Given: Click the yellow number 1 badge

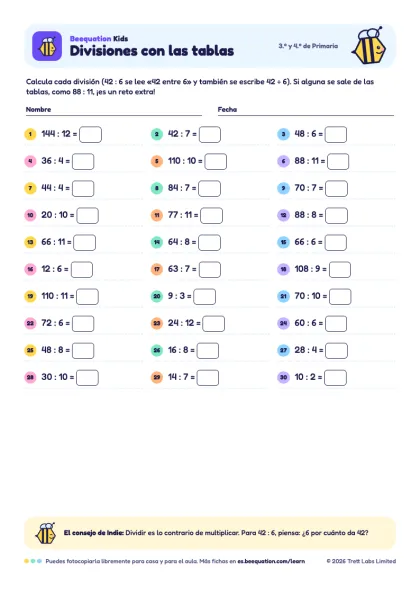Looking at the screenshot, I should pyautogui.click(x=30, y=134).
